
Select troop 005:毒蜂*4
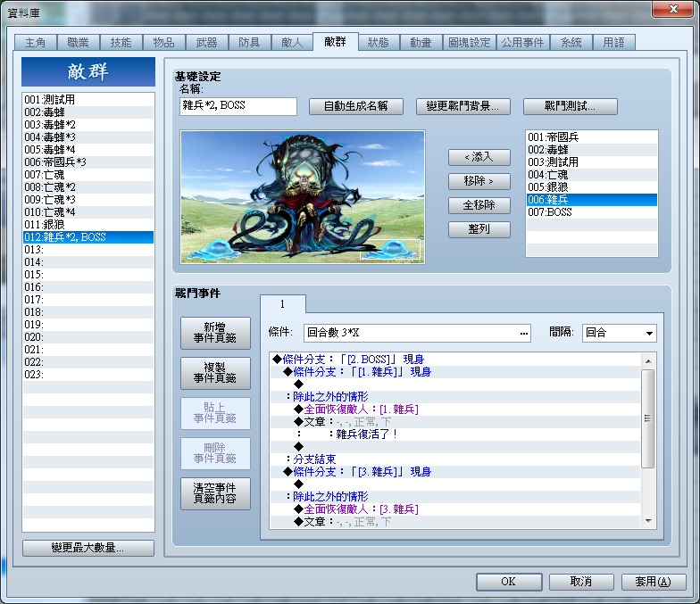tap(87, 150)
